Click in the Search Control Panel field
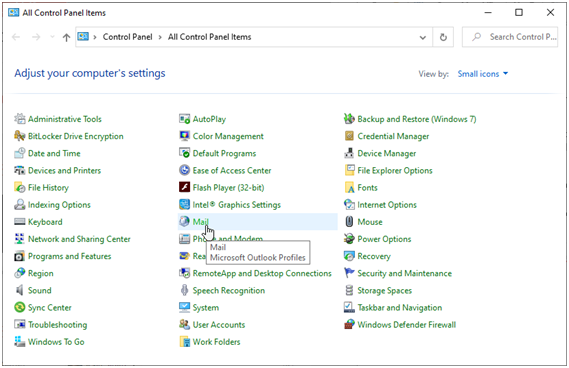The image size is (569, 368). coord(510,37)
